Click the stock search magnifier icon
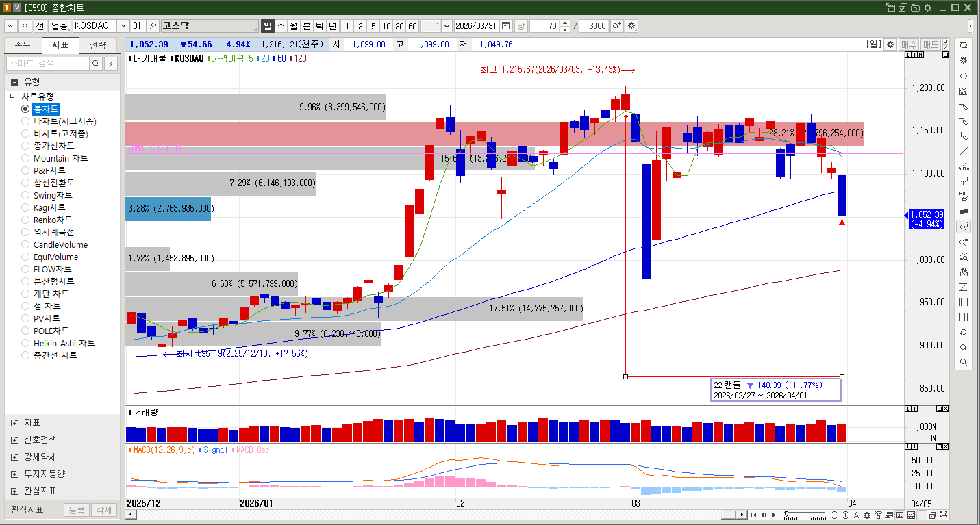980x525 pixels. coord(153,26)
